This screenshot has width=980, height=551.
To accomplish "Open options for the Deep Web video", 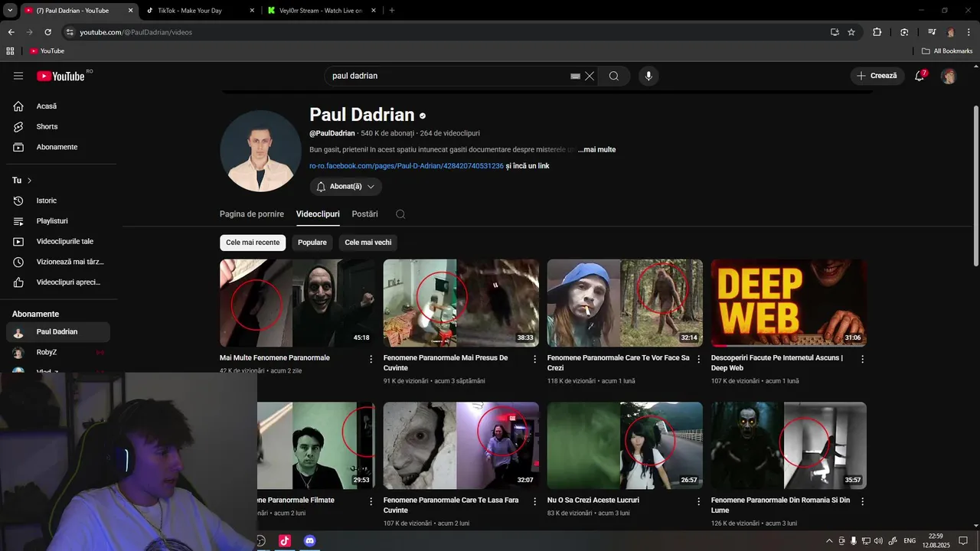I will point(863,359).
